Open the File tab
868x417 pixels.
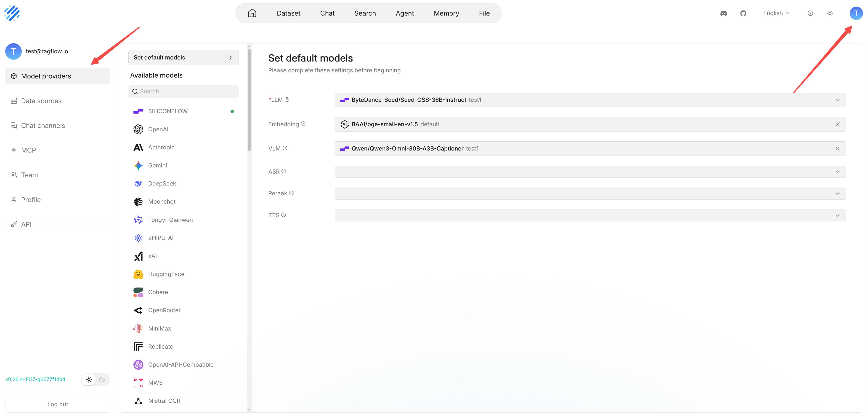(x=484, y=13)
